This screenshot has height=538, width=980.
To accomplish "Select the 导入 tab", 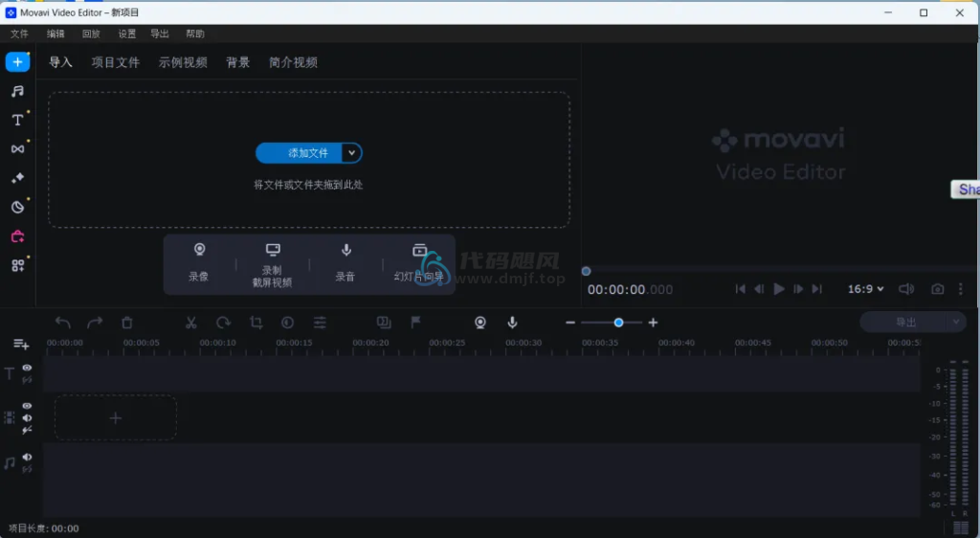I will click(60, 62).
